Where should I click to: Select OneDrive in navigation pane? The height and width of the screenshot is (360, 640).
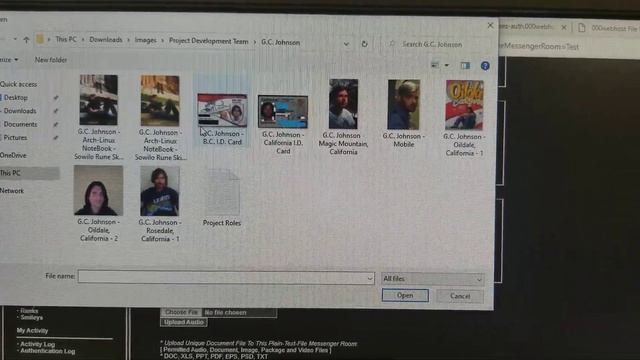(13, 156)
